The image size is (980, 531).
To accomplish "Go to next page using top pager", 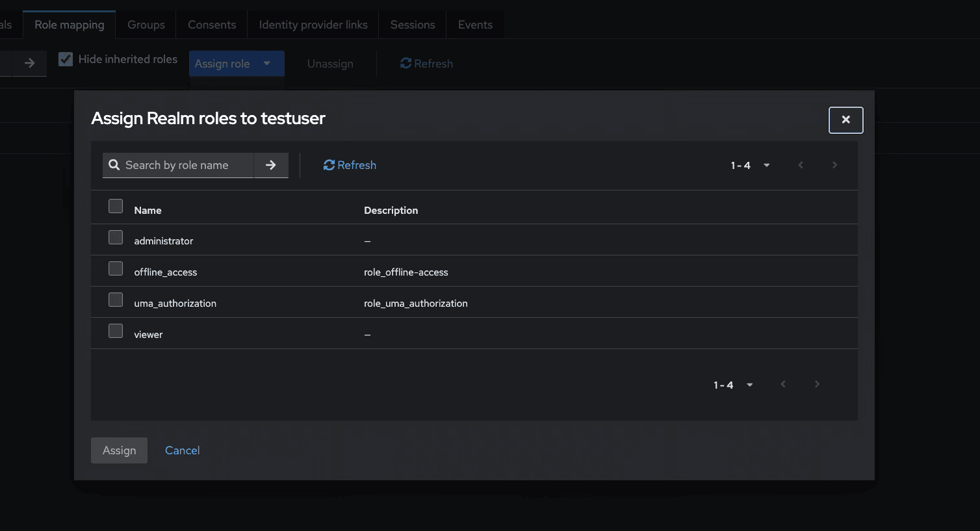I will pos(834,165).
